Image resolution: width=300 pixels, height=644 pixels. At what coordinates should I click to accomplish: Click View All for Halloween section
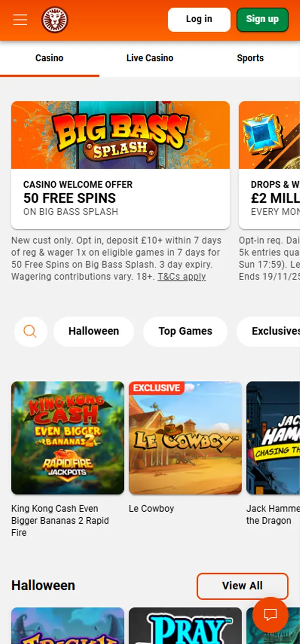tap(242, 586)
